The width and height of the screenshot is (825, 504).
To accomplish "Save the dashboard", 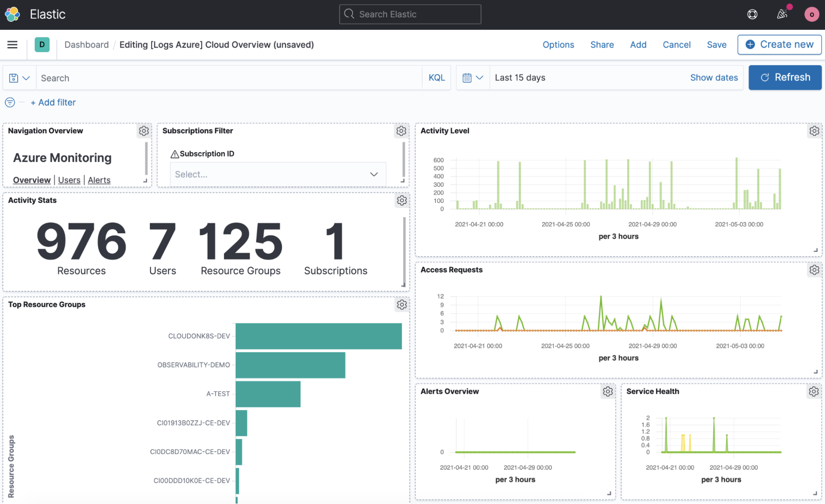I will coord(716,45).
